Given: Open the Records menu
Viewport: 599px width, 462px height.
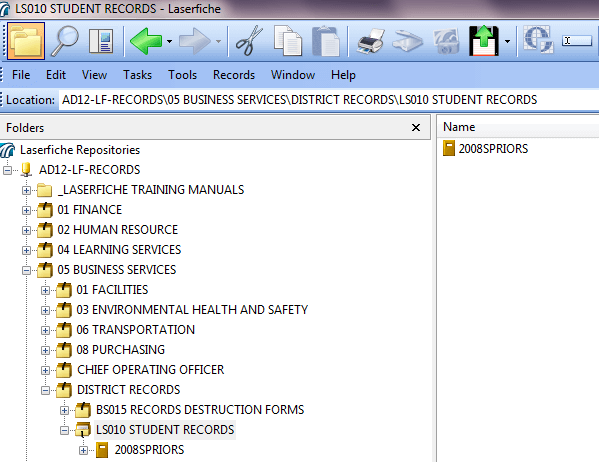Looking at the screenshot, I should (234, 75).
